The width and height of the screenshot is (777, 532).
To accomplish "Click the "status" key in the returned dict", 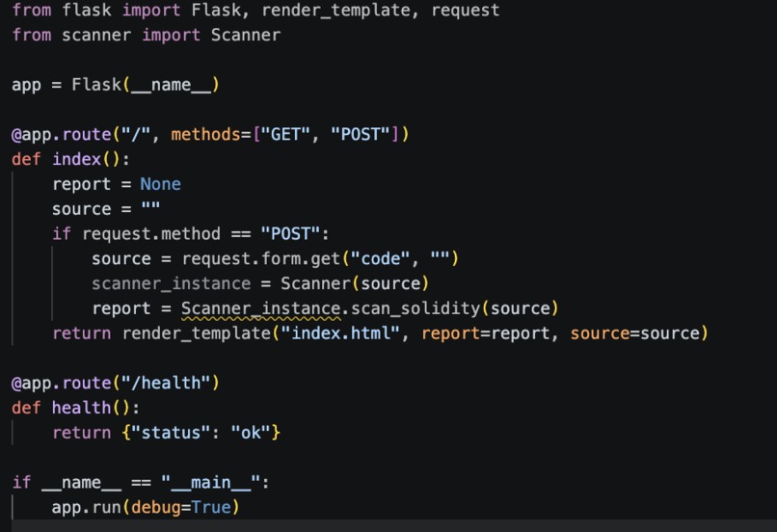I will point(171,433).
